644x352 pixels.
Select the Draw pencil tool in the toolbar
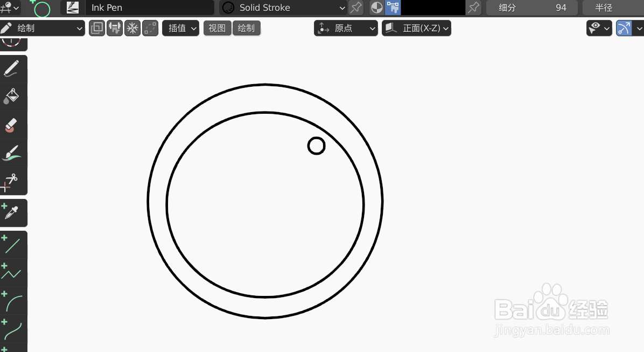(12, 68)
